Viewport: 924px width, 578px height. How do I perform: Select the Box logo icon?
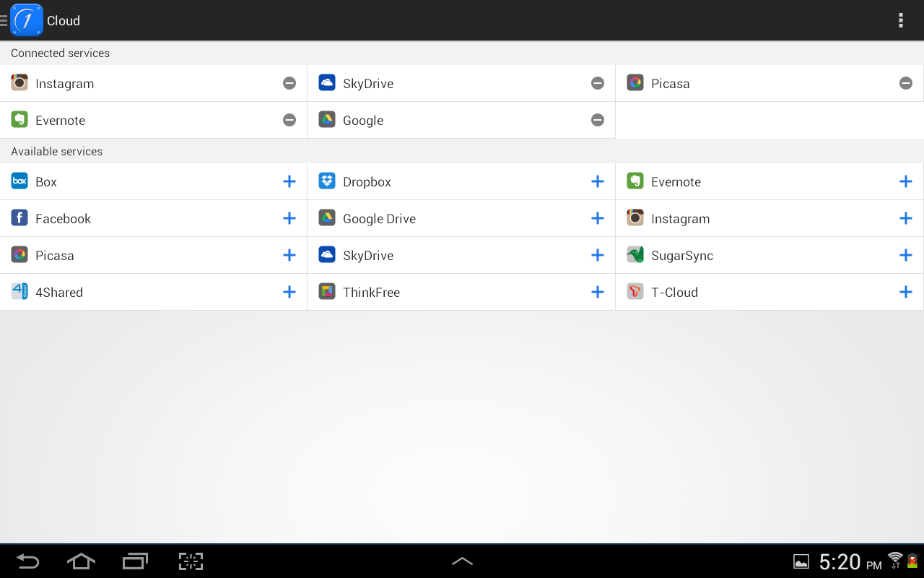click(19, 181)
